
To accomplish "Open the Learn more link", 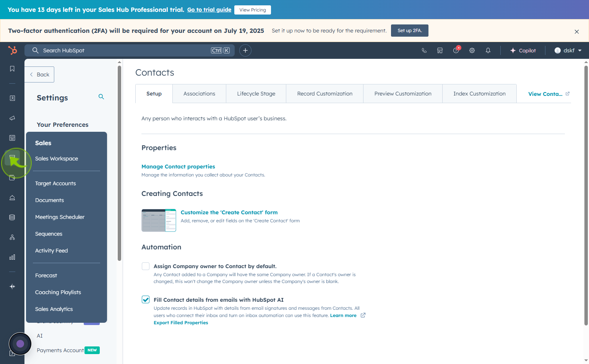I will tap(343, 315).
